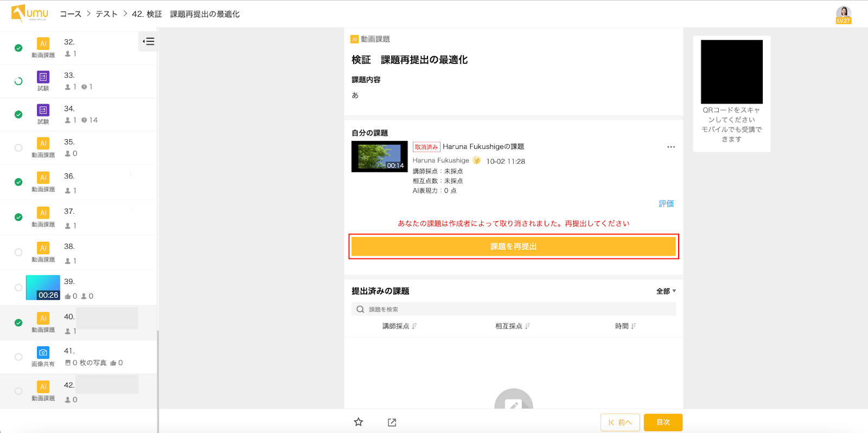Click the search magnifier icon
Viewport: 868px width, 433px height.
point(360,309)
